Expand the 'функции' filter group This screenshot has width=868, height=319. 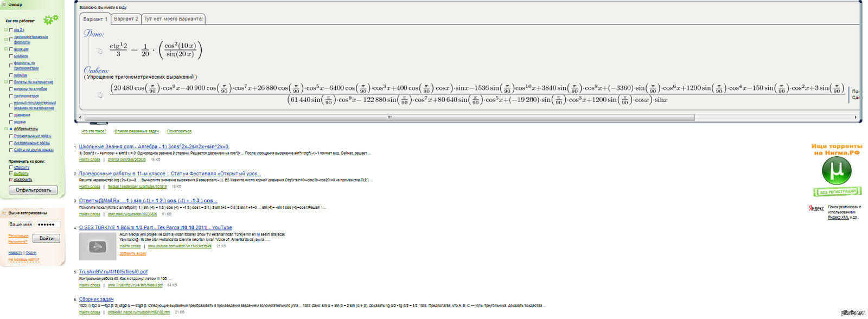(6, 49)
